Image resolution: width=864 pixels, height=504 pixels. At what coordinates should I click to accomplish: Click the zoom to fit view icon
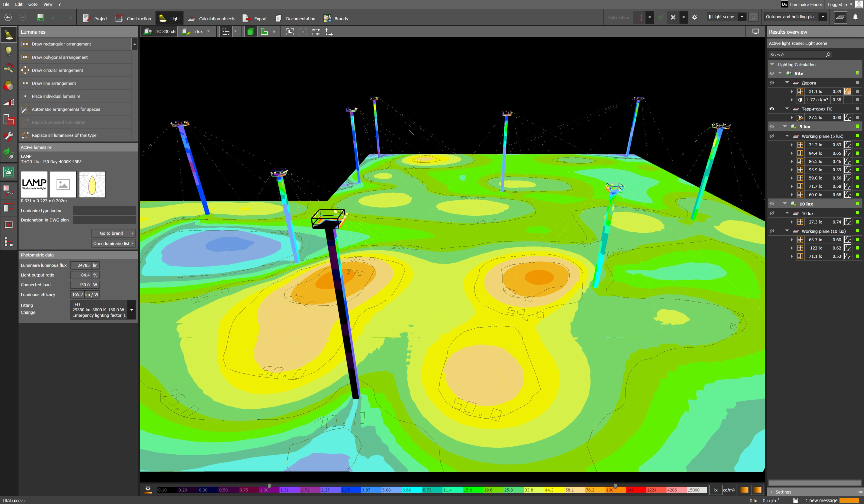(290, 31)
